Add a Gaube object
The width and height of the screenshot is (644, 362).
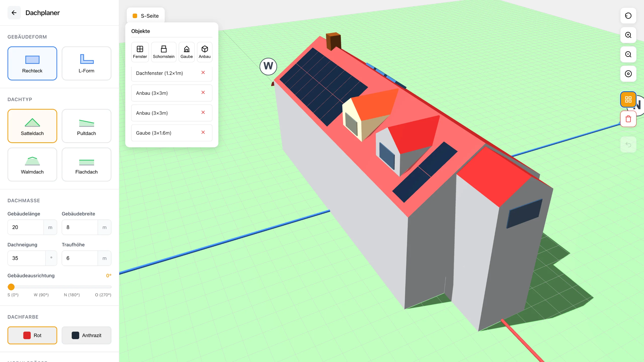point(187,52)
